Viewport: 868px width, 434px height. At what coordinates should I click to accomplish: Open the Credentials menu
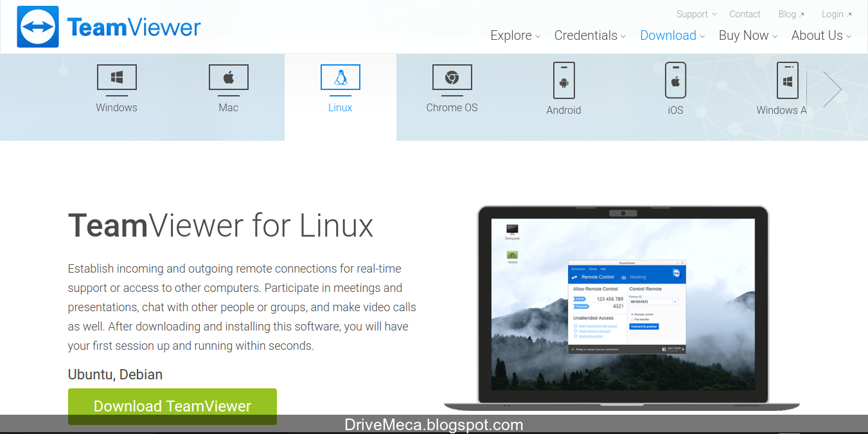point(590,35)
